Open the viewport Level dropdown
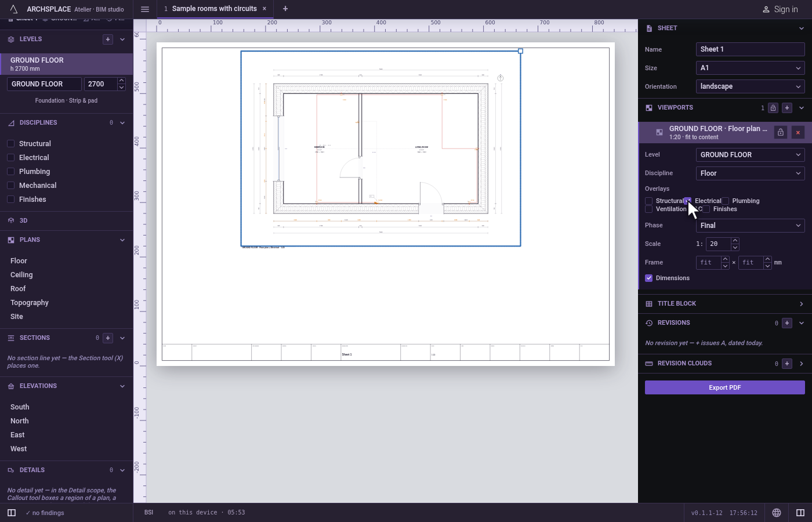Image resolution: width=812 pixels, height=522 pixels. 750,155
